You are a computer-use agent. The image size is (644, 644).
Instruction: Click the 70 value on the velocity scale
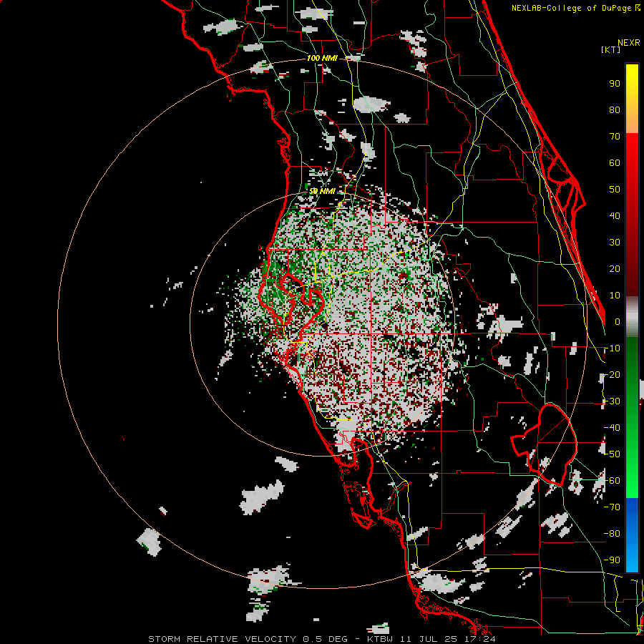[x=615, y=137]
